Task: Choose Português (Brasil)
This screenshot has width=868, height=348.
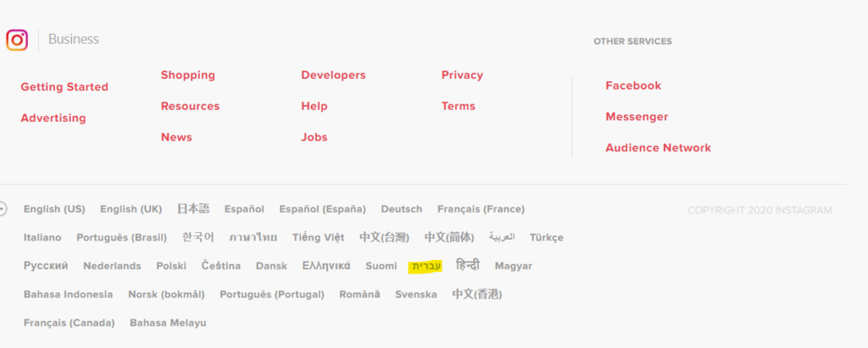Action: click(121, 237)
